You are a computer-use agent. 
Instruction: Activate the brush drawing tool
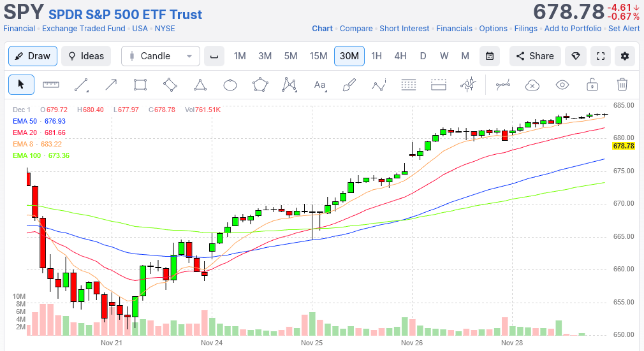point(349,85)
